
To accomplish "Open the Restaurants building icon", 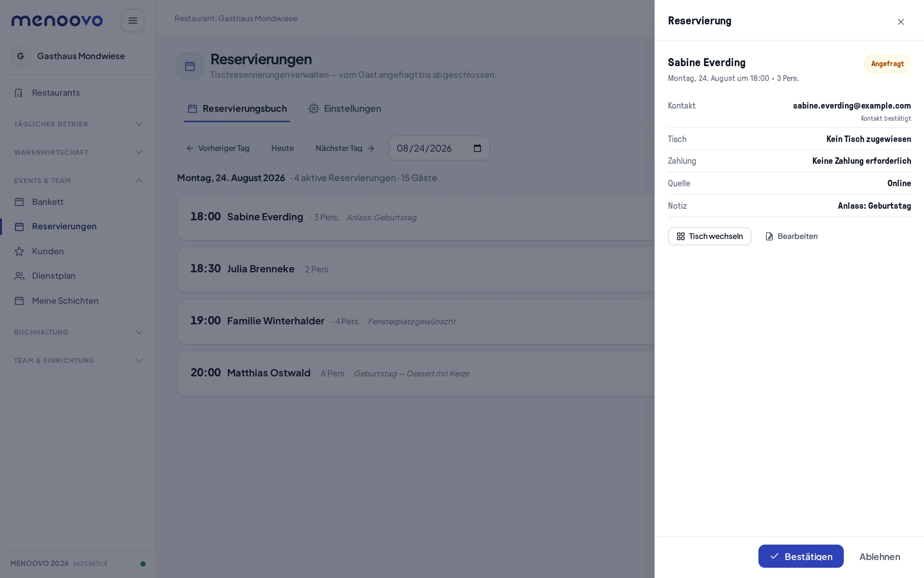I will click(x=19, y=93).
